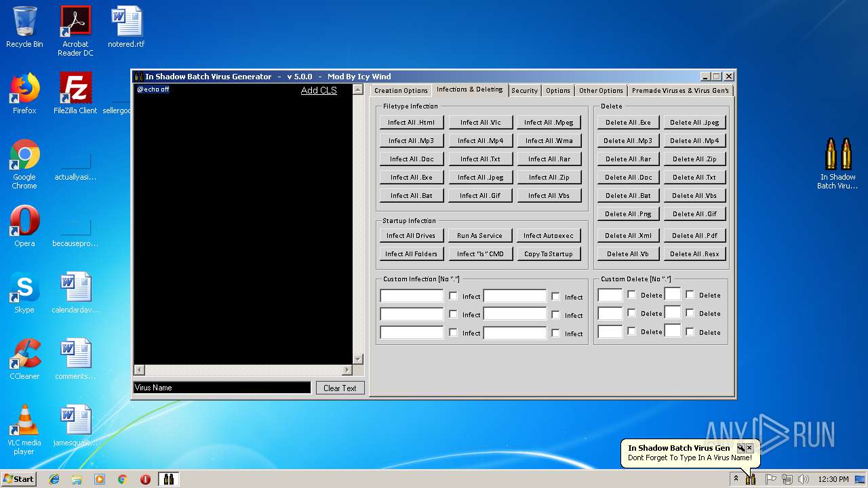Open Chrome from the taskbar
Viewport: 868px width, 488px height.
pos(122,479)
